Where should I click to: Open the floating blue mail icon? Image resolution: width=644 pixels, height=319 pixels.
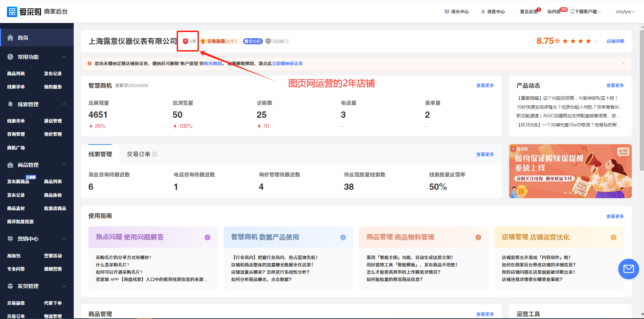click(x=628, y=269)
